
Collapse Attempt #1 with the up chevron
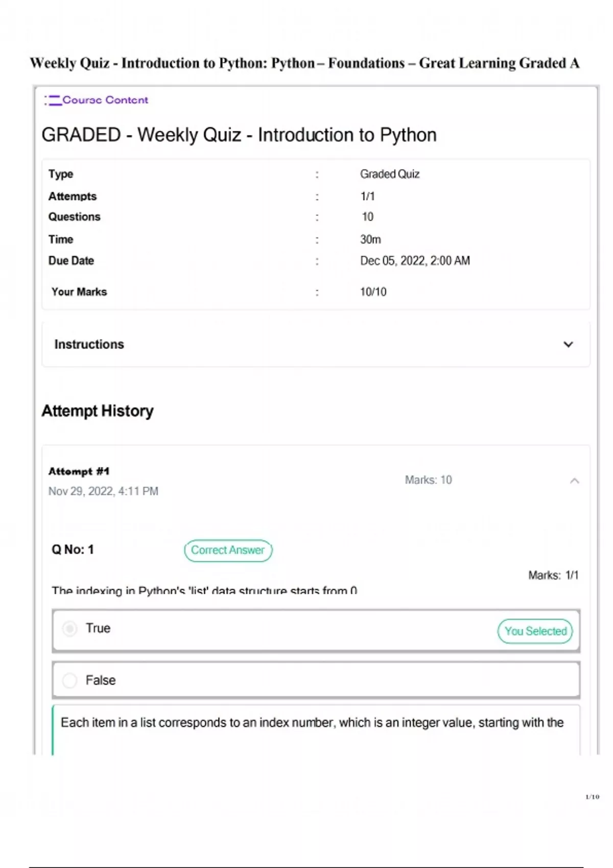click(x=575, y=481)
